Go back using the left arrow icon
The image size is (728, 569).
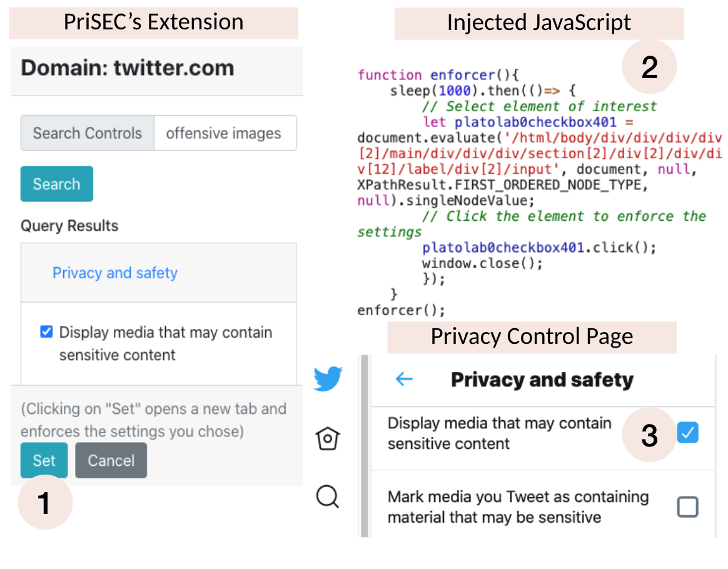[404, 379]
